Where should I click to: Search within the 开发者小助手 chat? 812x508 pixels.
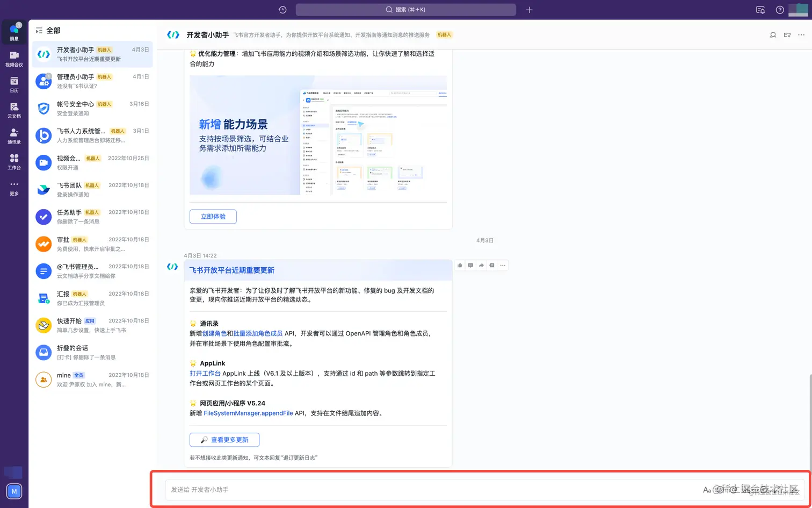773,35
